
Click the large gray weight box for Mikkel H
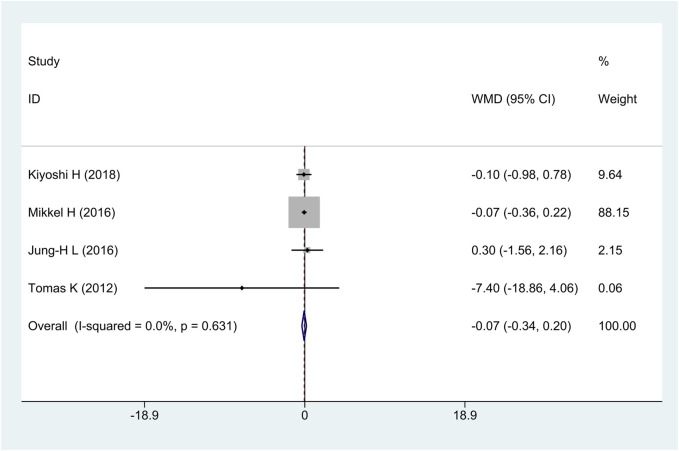pyautogui.click(x=304, y=212)
